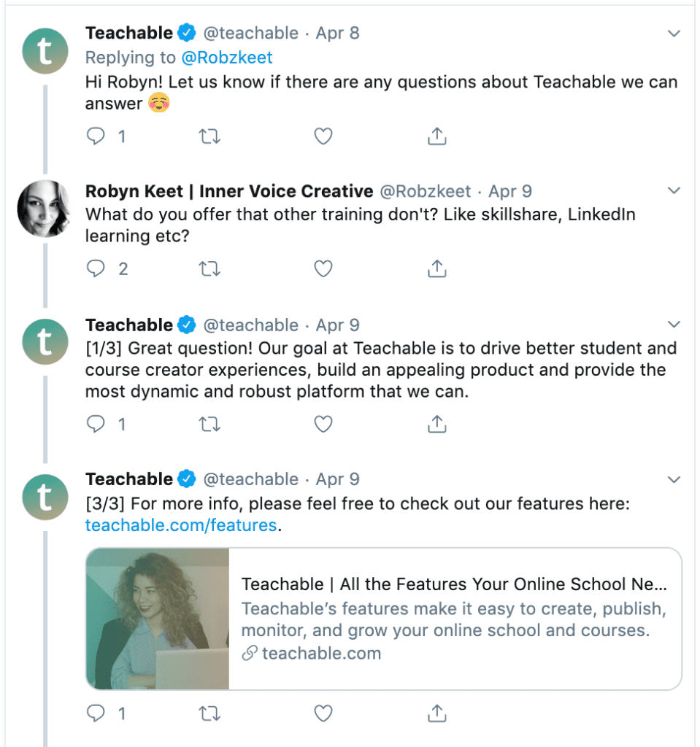Retweet the 'Hi Robyn!' tweet

(209, 136)
